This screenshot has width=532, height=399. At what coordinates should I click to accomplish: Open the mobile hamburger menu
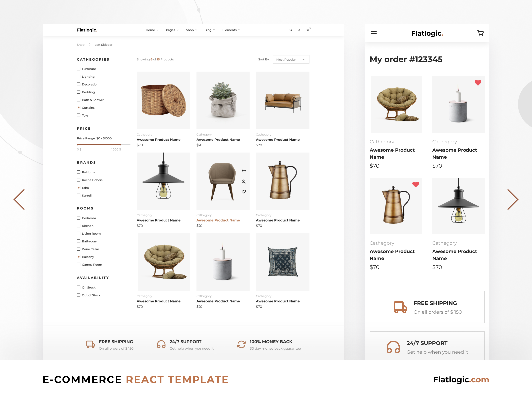click(x=374, y=33)
